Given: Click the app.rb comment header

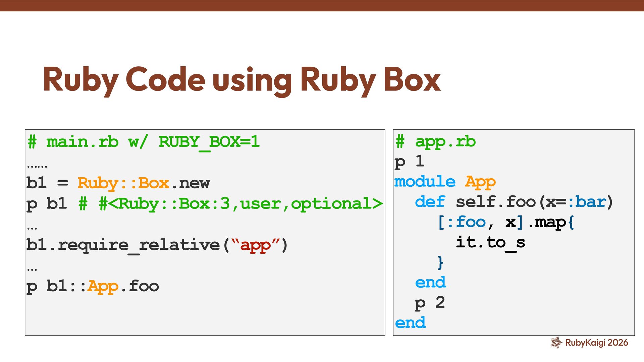Looking at the screenshot, I should tap(435, 142).
